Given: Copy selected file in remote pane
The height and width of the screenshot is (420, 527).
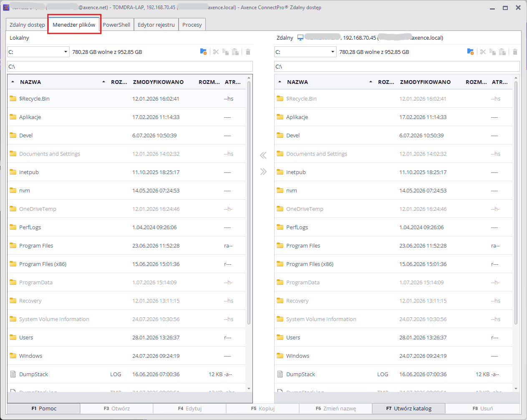Looking at the screenshot, I should tap(493, 52).
